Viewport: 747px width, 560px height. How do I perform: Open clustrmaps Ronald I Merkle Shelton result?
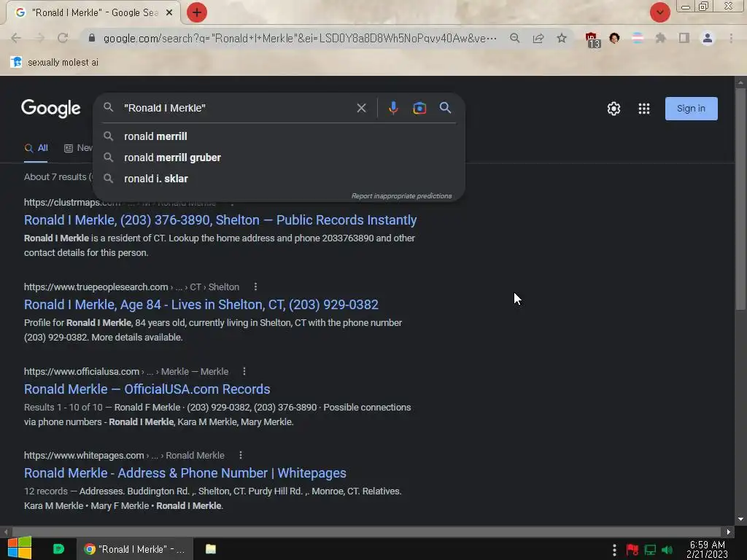pos(220,220)
